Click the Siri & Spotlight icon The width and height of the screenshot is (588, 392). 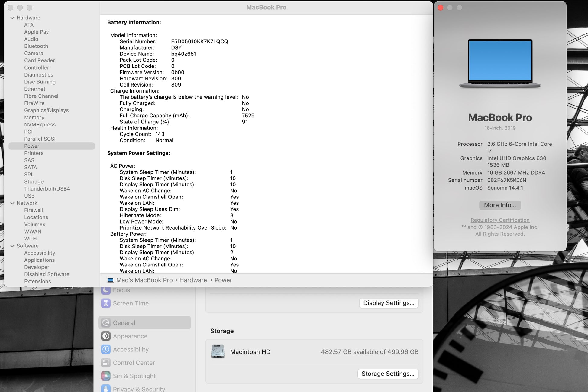106,376
